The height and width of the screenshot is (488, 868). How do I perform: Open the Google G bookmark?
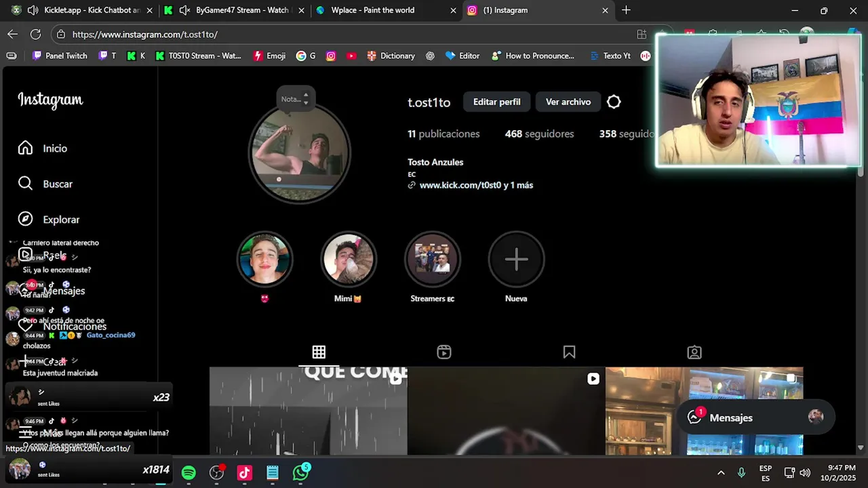(306, 56)
